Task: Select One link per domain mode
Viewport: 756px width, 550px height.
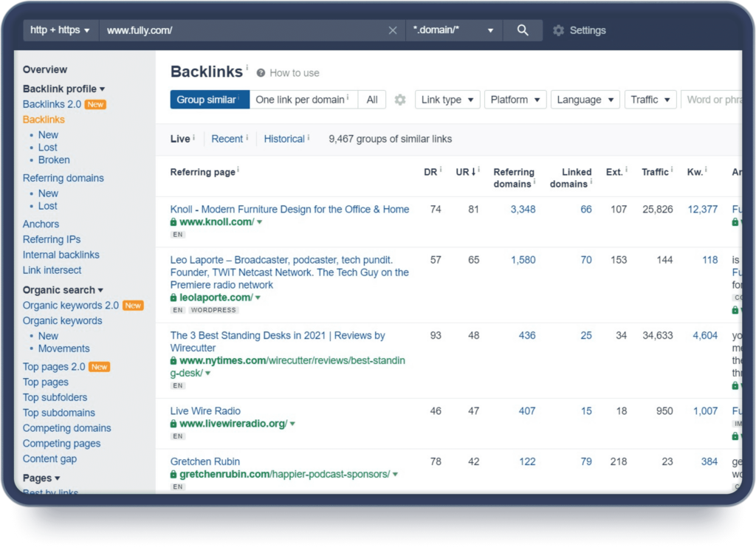Action: [x=303, y=100]
